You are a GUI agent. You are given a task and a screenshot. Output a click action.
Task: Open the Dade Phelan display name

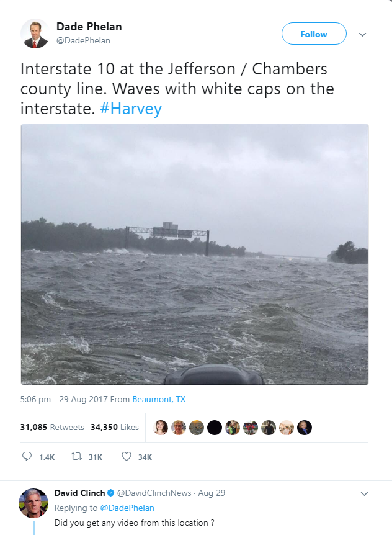(89, 27)
